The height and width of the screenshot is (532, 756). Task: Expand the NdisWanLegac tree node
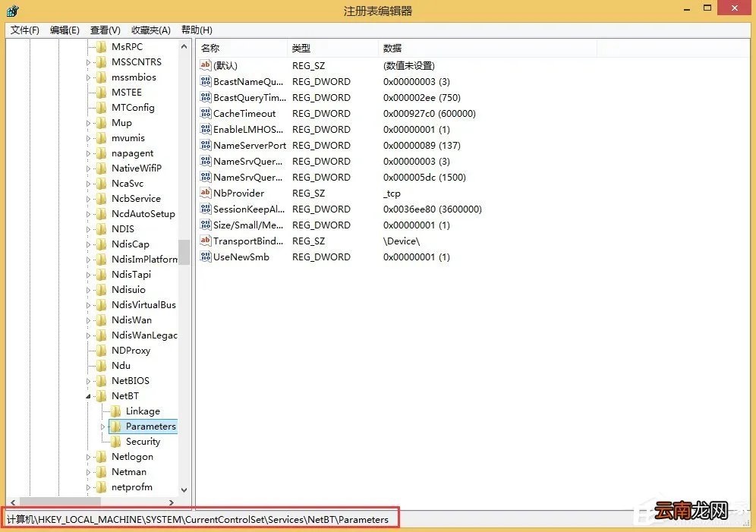89,335
